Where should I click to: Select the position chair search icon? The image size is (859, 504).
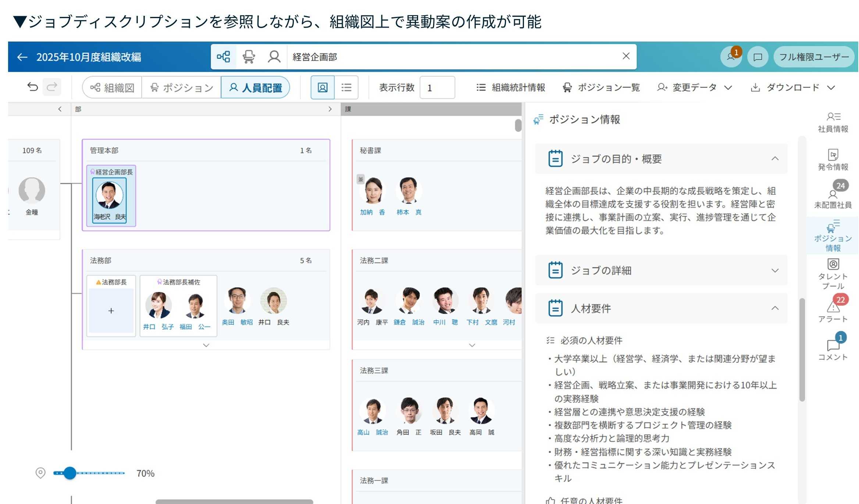tap(249, 57)
